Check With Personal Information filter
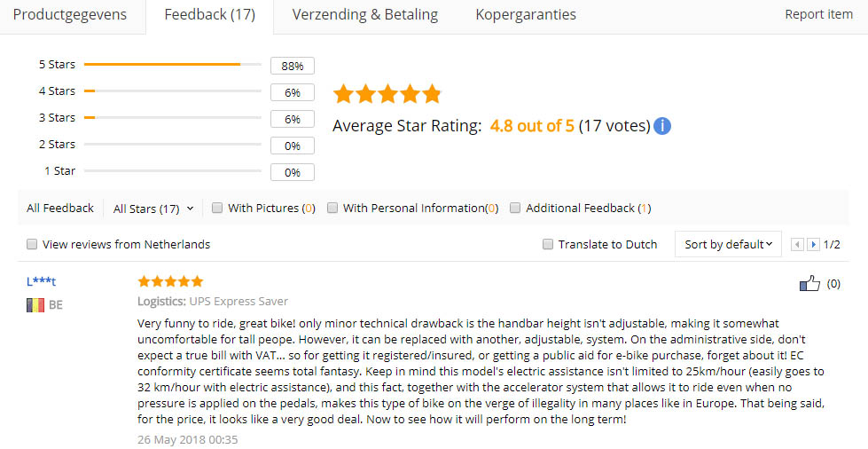868x449 pixels. (x=332, y=208)
